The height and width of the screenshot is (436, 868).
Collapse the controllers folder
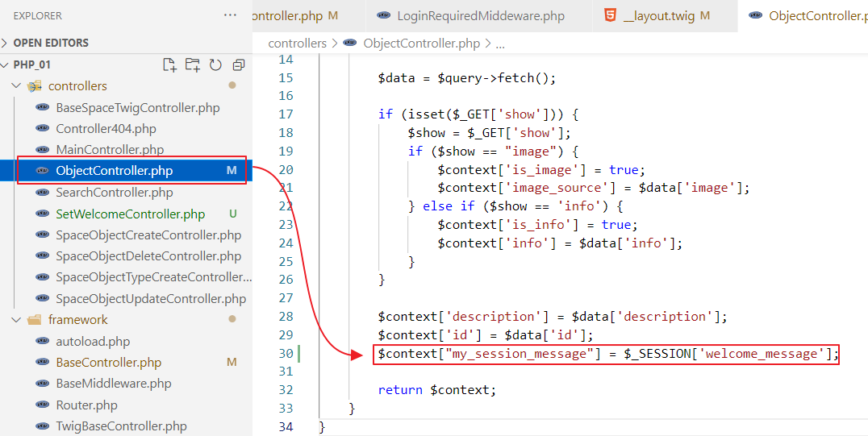click(x=17, y=86)
